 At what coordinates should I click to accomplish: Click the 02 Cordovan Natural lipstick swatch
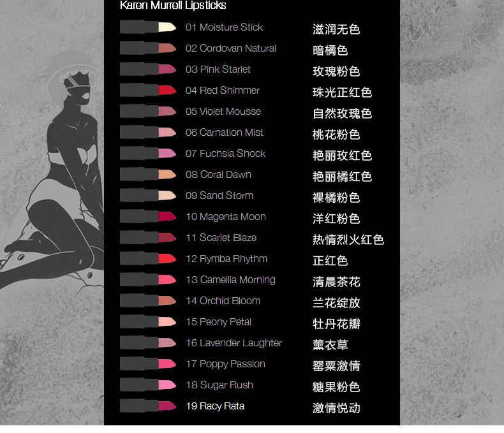148,48
